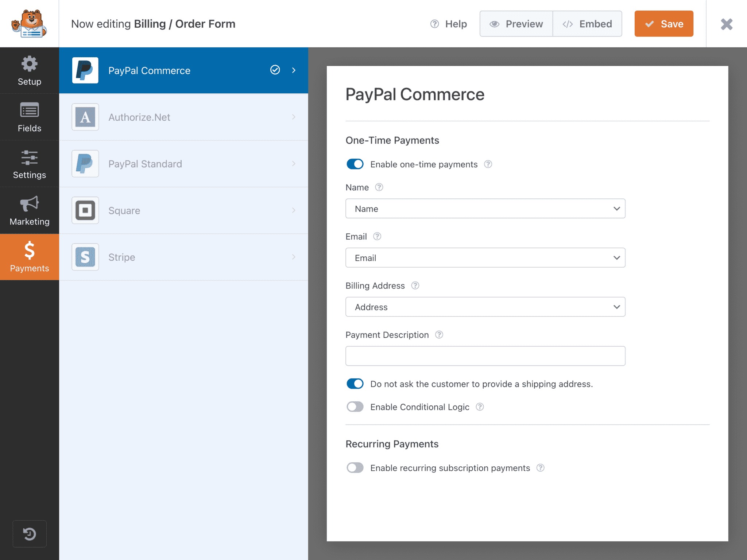747x560 pixels.
Task: Click the Save button
Action: click(664, 24)
